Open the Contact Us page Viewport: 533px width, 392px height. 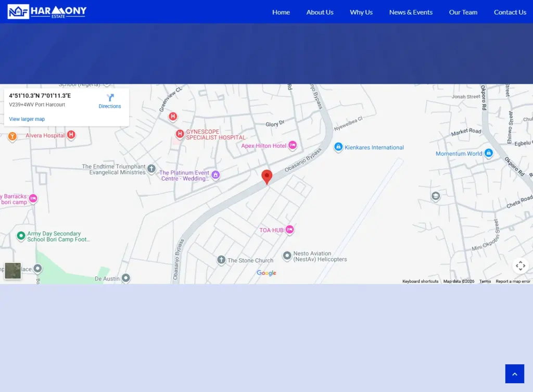tap(510, 12)
